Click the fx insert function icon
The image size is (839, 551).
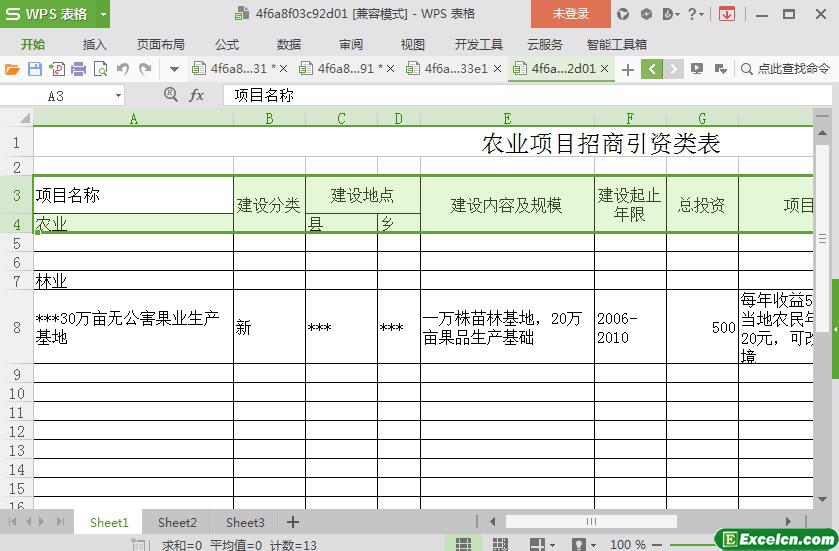pos(196,96)
